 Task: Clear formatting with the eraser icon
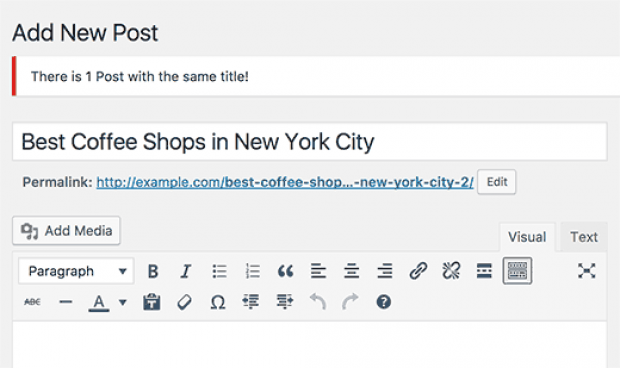(x=184, y=302)
